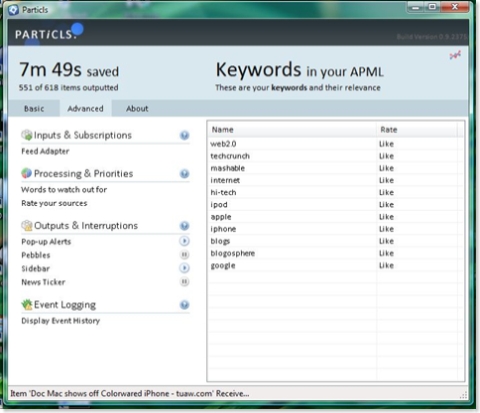The height and width of the screenshot is (413, 480).
Task: Click the Outputs & Interruptions heading
Action: [x=86, y=226]
